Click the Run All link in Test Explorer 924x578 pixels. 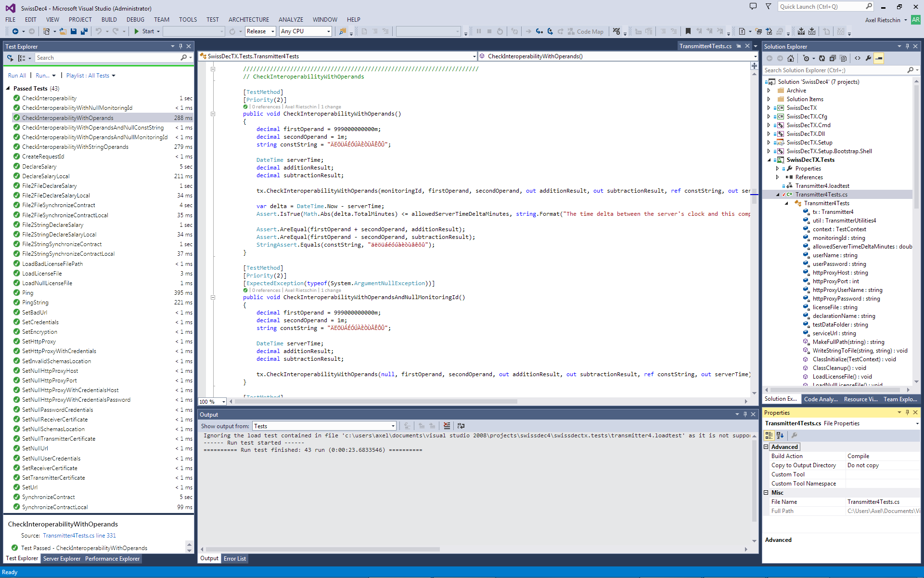click(17, 76)
